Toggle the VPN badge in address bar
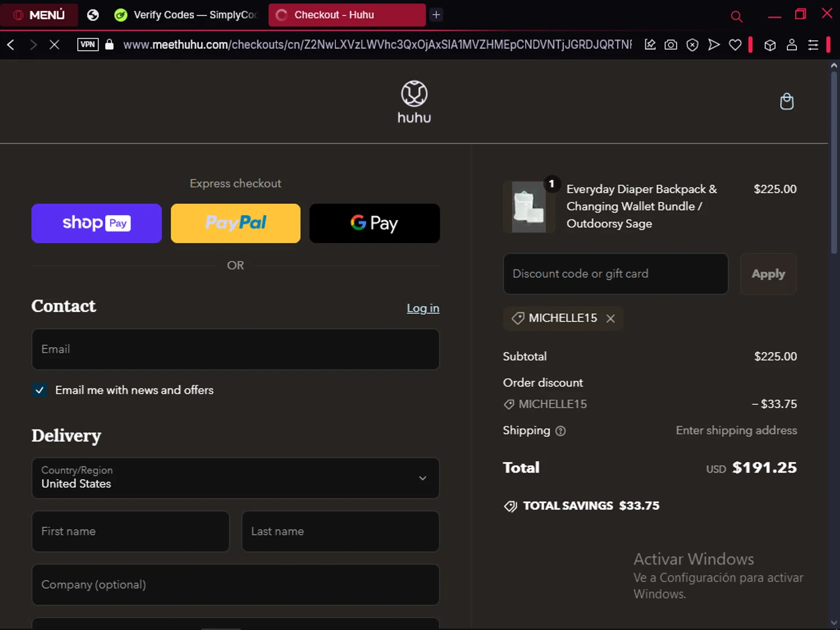Viewport: 840px width, 630px height. coord(88,45)
